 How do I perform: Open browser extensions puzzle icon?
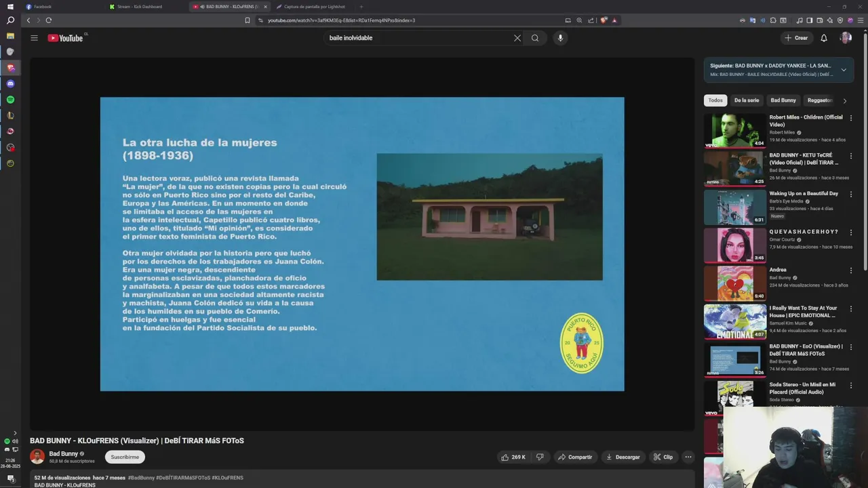coord(773,20)
